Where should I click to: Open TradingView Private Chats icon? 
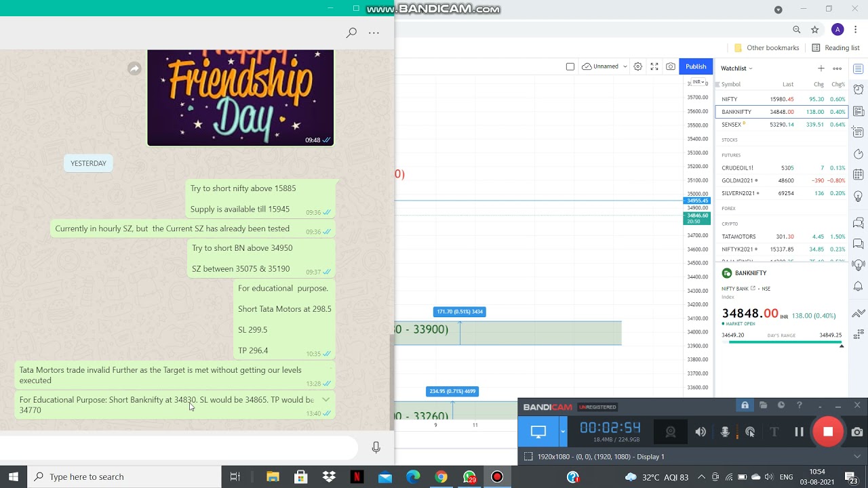(x=859, y=243)
